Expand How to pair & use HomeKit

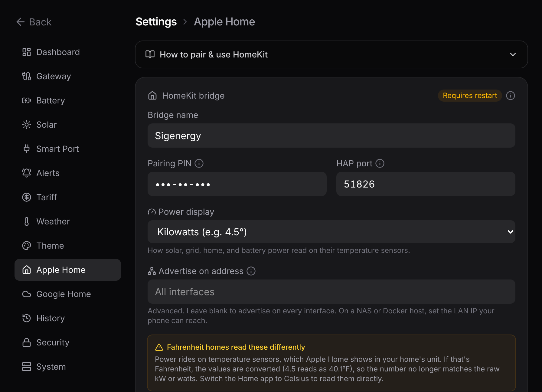[331, 54]
